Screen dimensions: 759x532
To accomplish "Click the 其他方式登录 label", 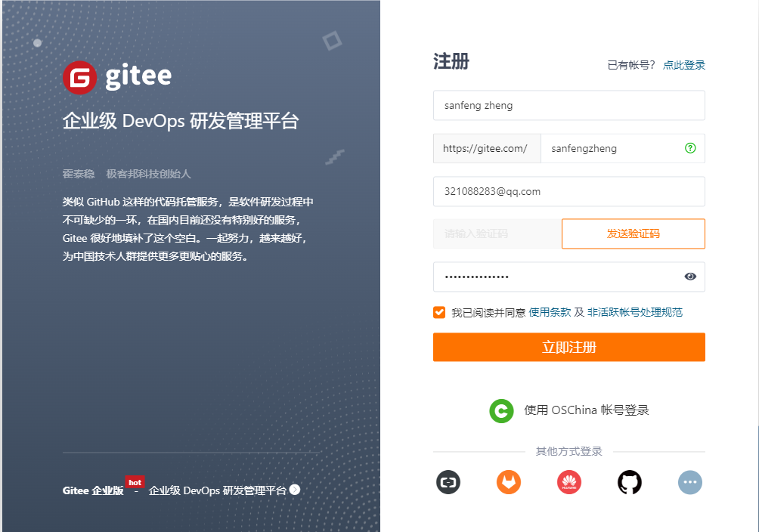I will click(x=569, y=452).
